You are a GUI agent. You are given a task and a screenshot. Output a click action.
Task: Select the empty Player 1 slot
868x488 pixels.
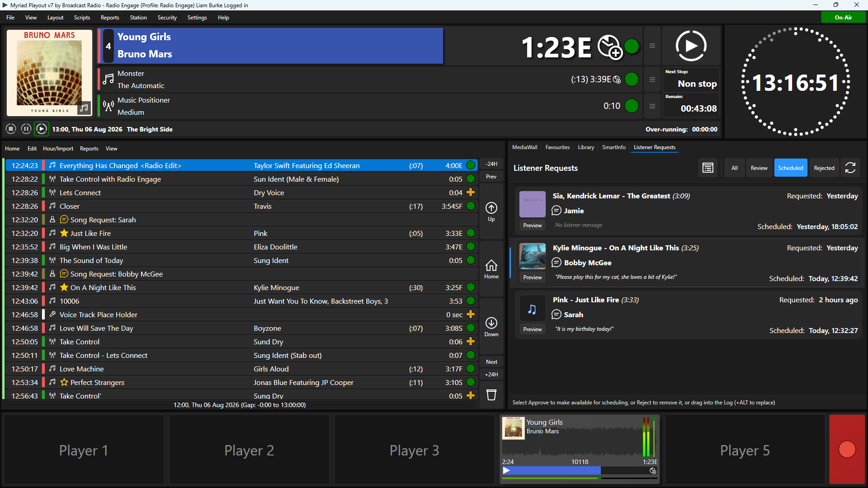[x=84, y=450]
